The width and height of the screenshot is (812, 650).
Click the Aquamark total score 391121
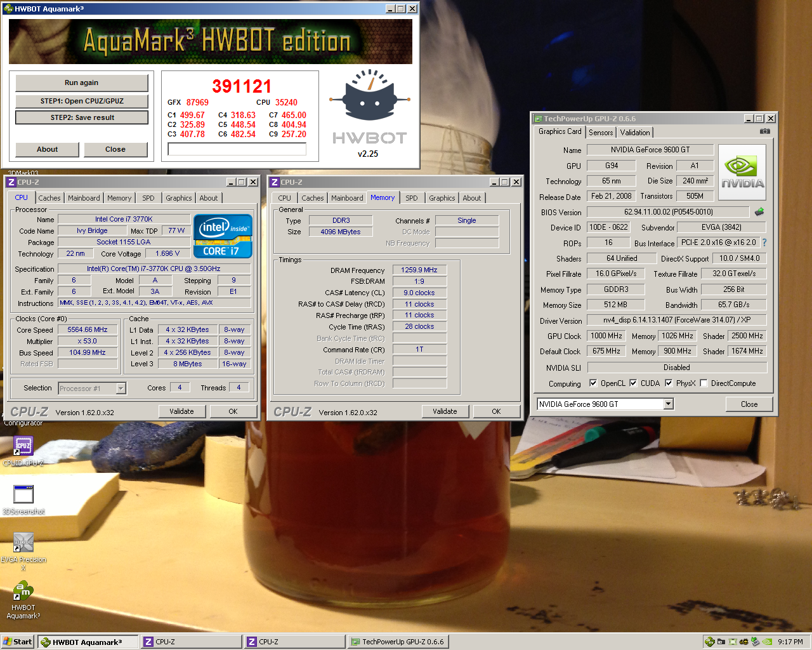[x=242, y=86]
